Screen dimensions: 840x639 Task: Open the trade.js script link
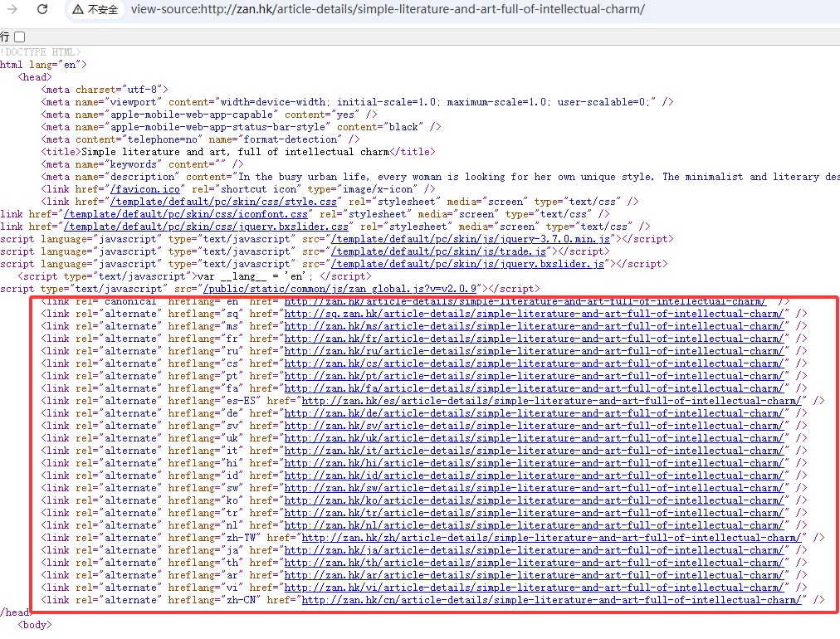(x=438, y=251)
